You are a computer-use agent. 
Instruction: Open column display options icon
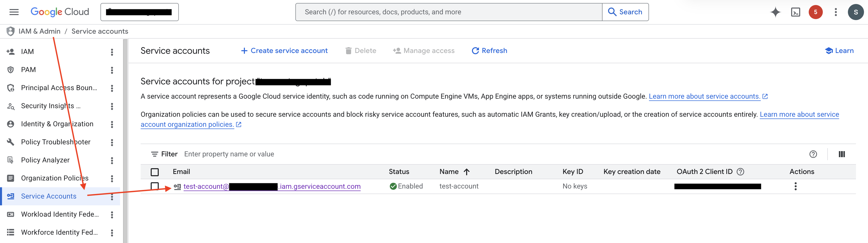[x=841, y=154]
